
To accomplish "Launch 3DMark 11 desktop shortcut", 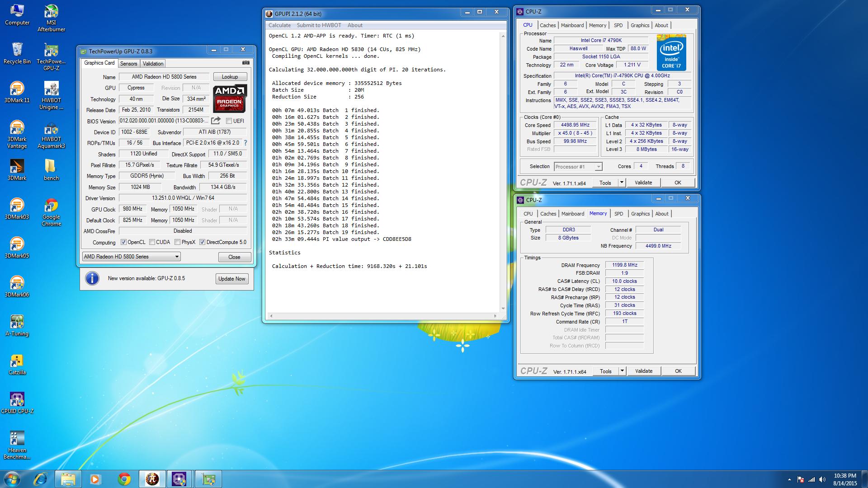I will [x=17, y=92].
